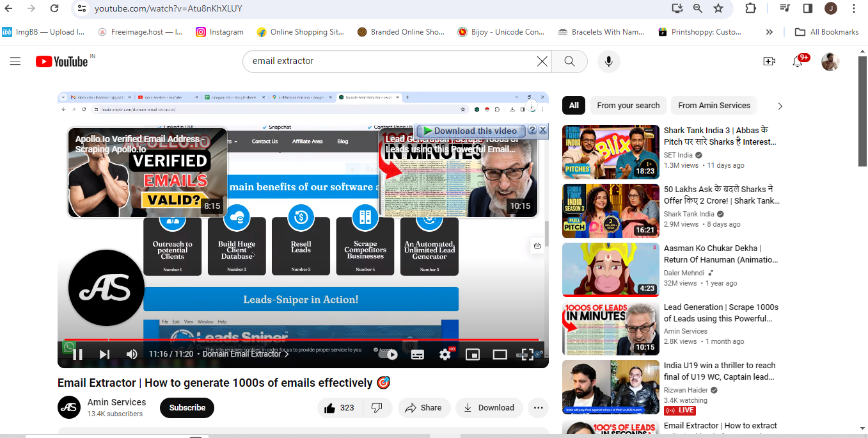Go to the YouTube home logo

point(62,61)
